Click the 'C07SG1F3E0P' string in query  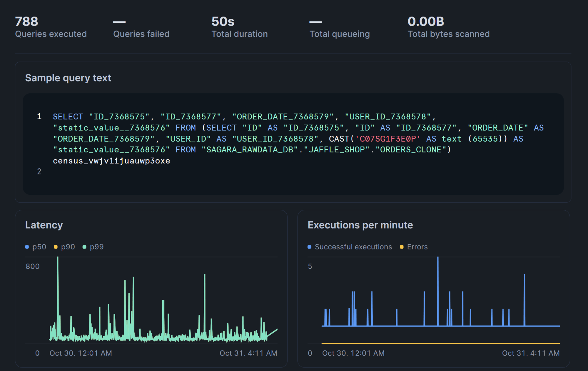[x=388, y=139]
